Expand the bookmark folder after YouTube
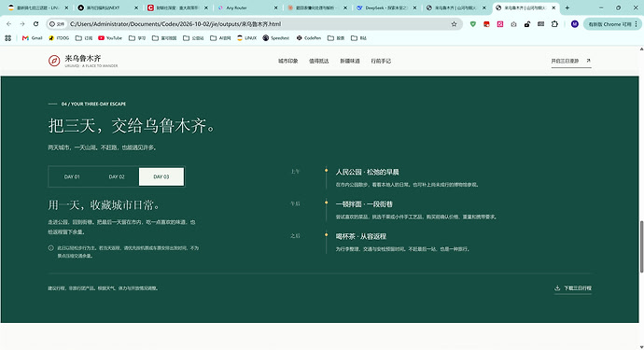 click(x=137, y=37)
